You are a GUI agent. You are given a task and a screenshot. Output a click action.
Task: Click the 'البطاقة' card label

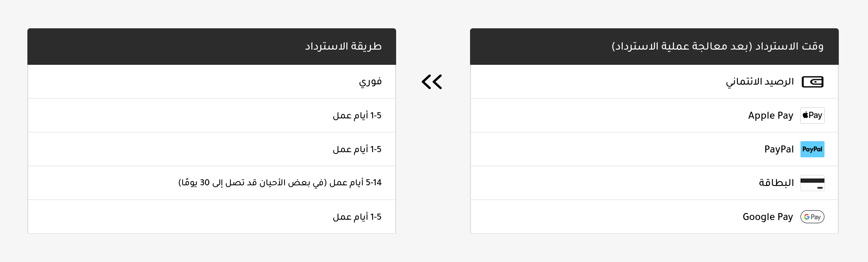[x=776, y=183]
